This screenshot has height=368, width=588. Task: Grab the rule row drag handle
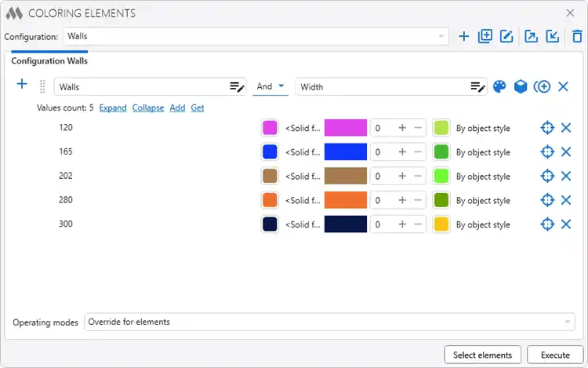pos(42,86)
